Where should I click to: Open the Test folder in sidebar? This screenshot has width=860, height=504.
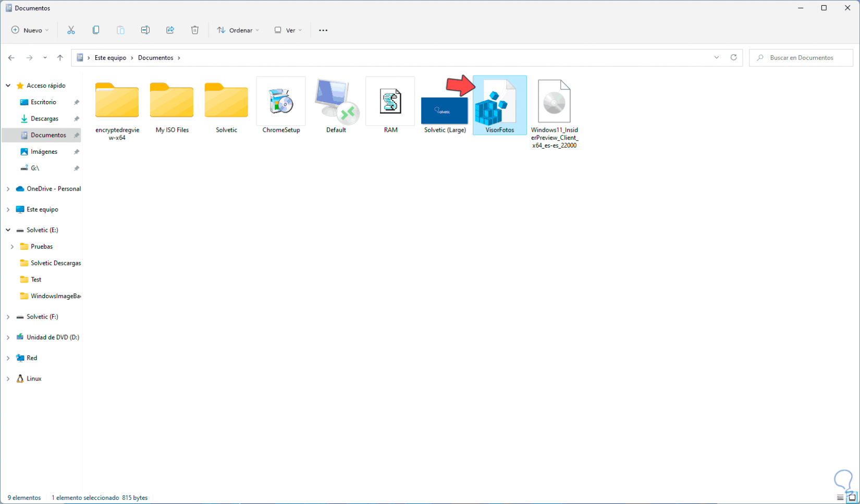35,279
